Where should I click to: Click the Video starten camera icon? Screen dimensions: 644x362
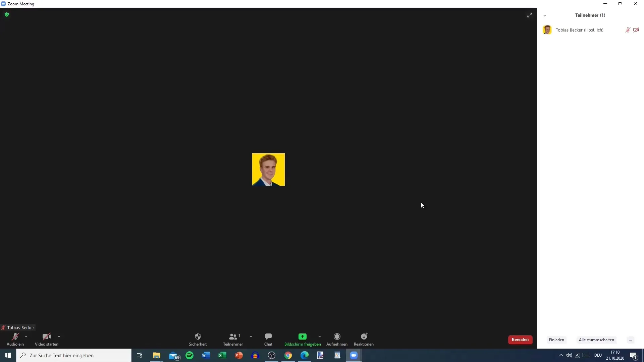(x=46, y=337)
